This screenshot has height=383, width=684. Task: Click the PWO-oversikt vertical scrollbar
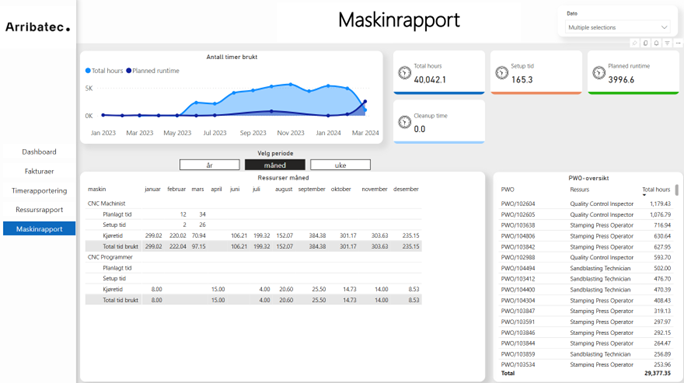click(677, 190)
